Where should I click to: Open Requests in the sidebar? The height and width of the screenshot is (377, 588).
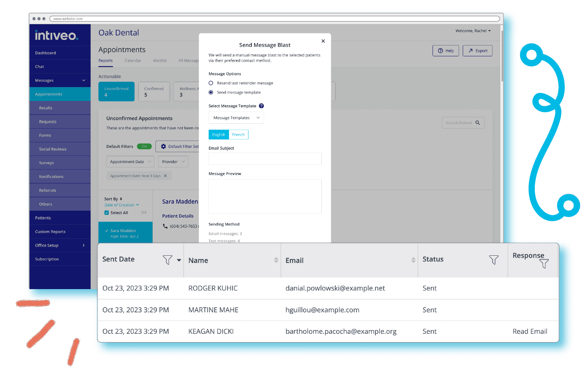pyautogui.click(x=60, y=122)
